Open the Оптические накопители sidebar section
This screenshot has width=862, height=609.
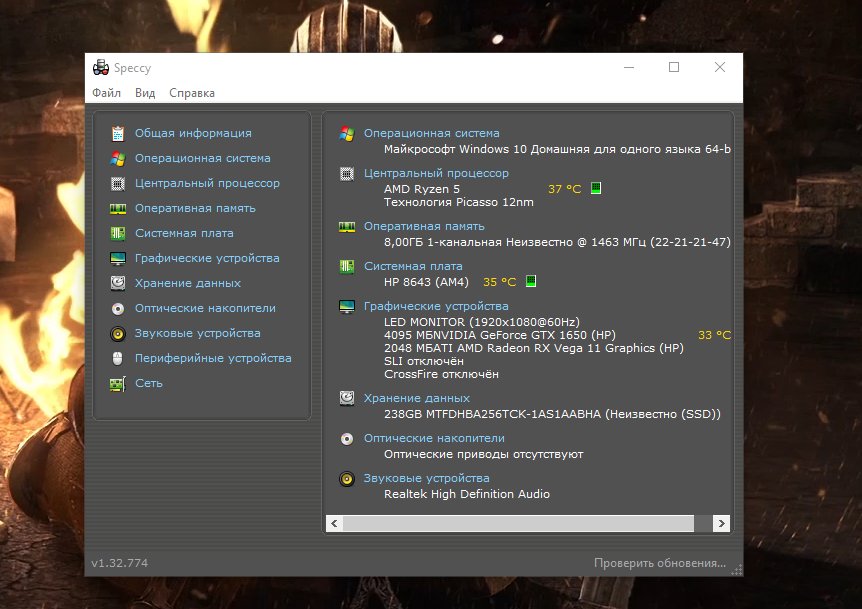206,308
